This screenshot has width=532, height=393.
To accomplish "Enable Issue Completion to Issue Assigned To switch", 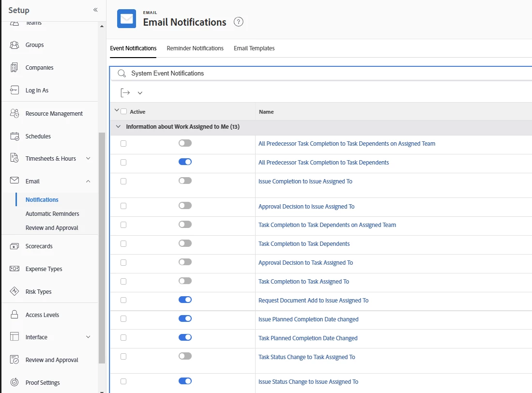I will click(x=185, y=181).
